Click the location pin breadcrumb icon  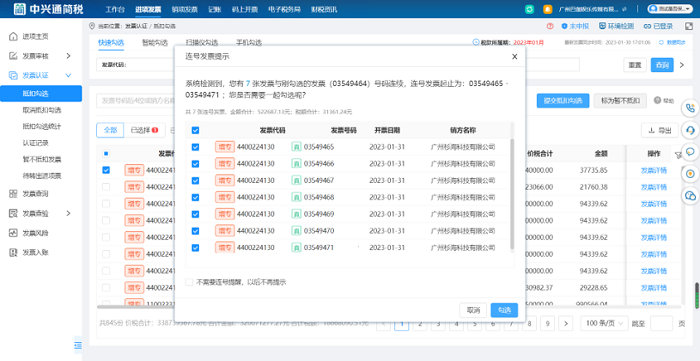(92, 26)
